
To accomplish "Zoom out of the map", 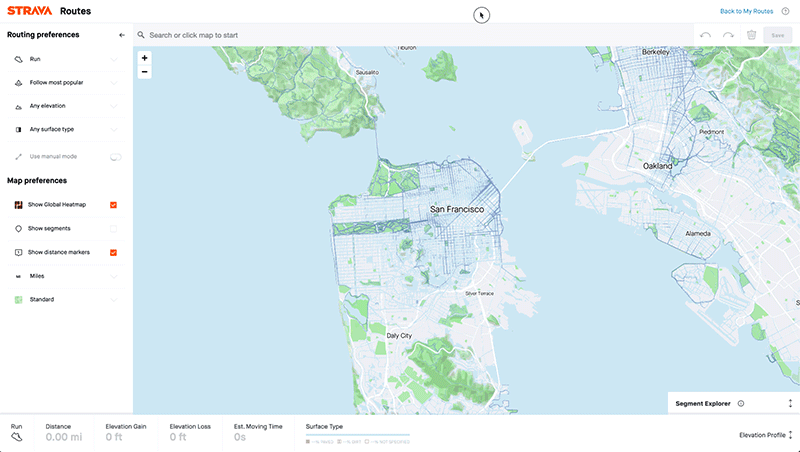I will tap(144, 72).
